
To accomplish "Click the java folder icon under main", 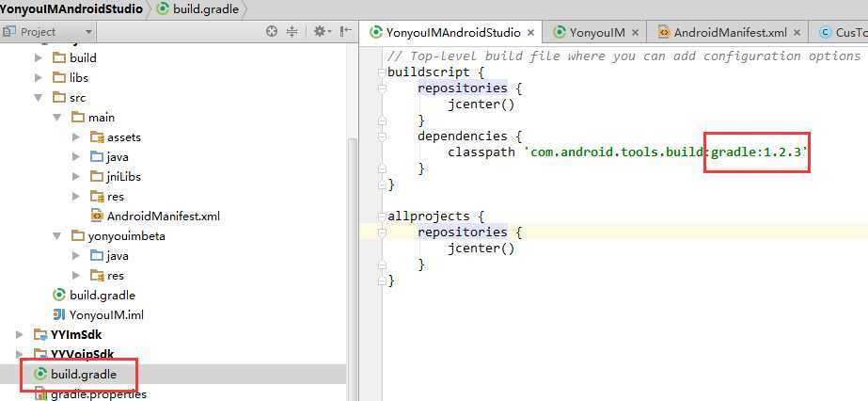I will pyautogui.click(x=97, y=157).
